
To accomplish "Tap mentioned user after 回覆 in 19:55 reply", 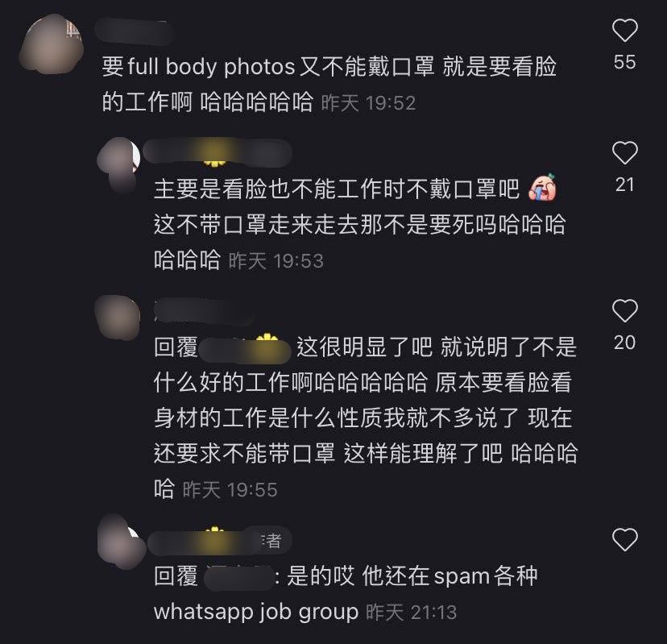I will 245,348.
